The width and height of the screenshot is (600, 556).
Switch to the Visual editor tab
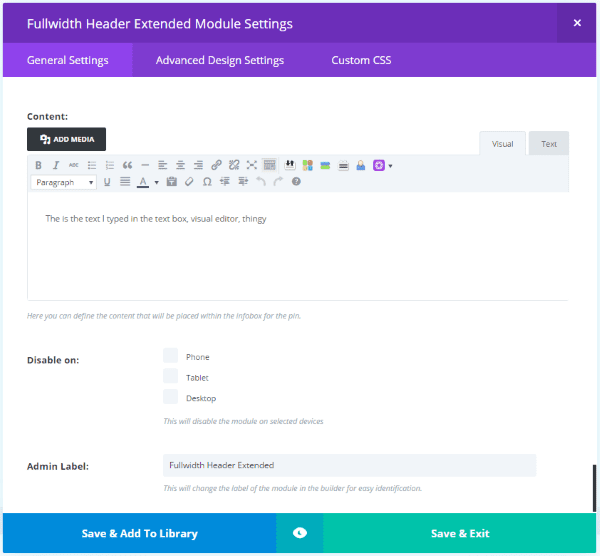tap(502, 143)
